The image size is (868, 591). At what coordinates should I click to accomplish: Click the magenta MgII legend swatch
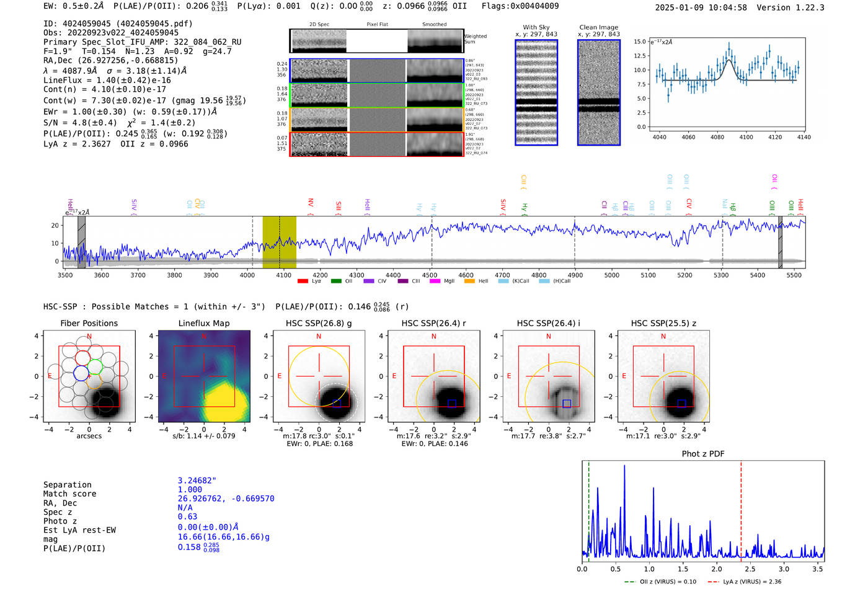pyautogui.click(x=435, y=281)
